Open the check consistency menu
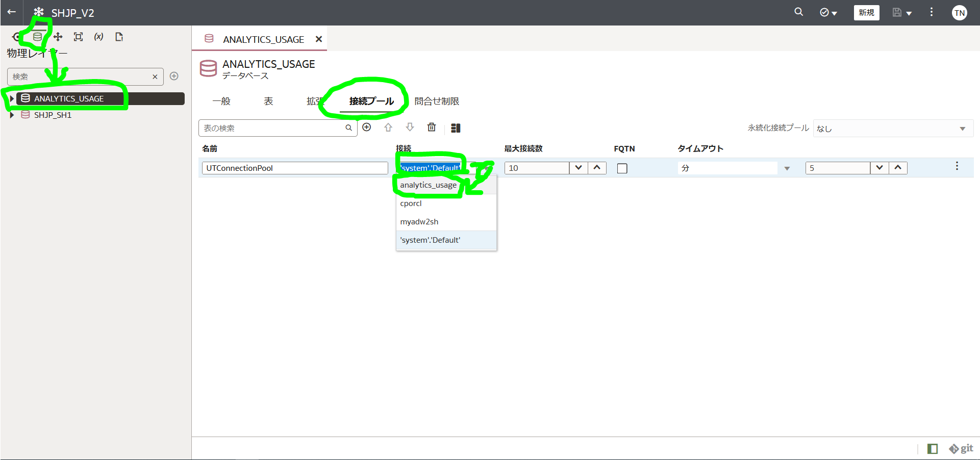The height and width of the screenshot is (460, 980). coord(828,13)
